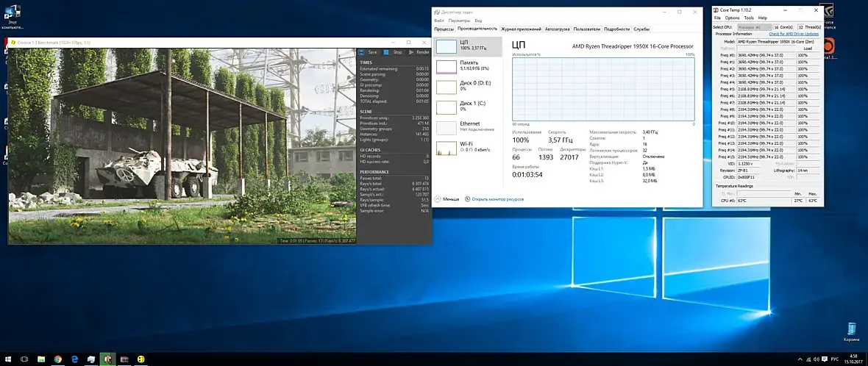The width and height of the screenshot is (868, 366).
Task: Click the Freq #15 frequency value in Core Temp
Action: pyautogui.click(x=766, y=157)
